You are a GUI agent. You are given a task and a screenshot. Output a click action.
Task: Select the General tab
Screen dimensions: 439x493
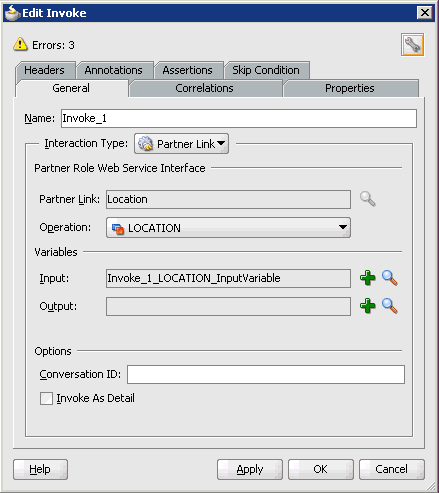pyautogui.click(x=71, y=88)
